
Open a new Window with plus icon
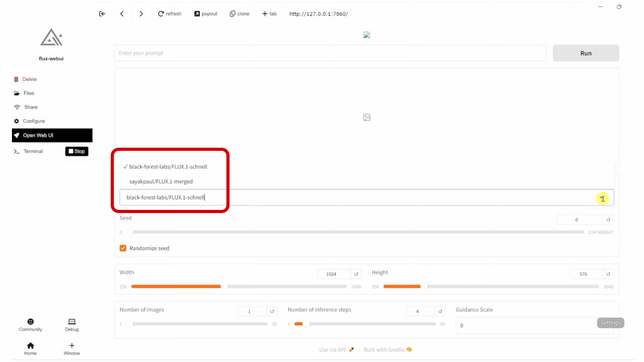pyautogui.click(x=72, y=348)
